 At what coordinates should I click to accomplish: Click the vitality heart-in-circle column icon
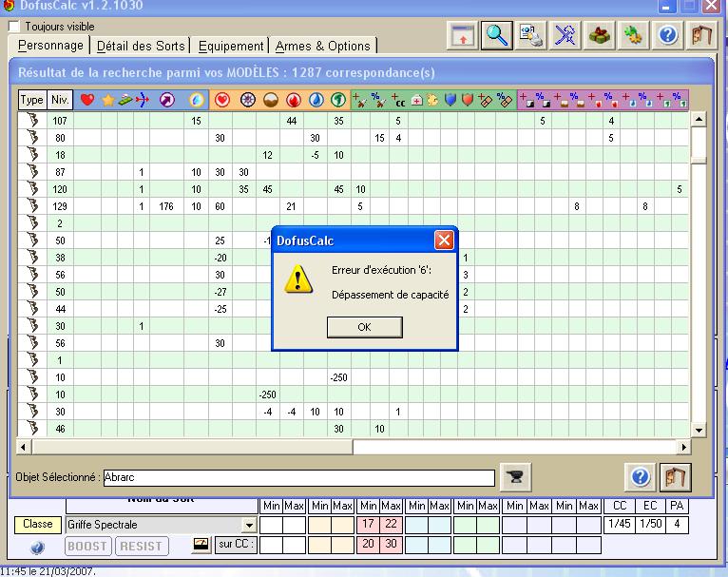[222, 100]
